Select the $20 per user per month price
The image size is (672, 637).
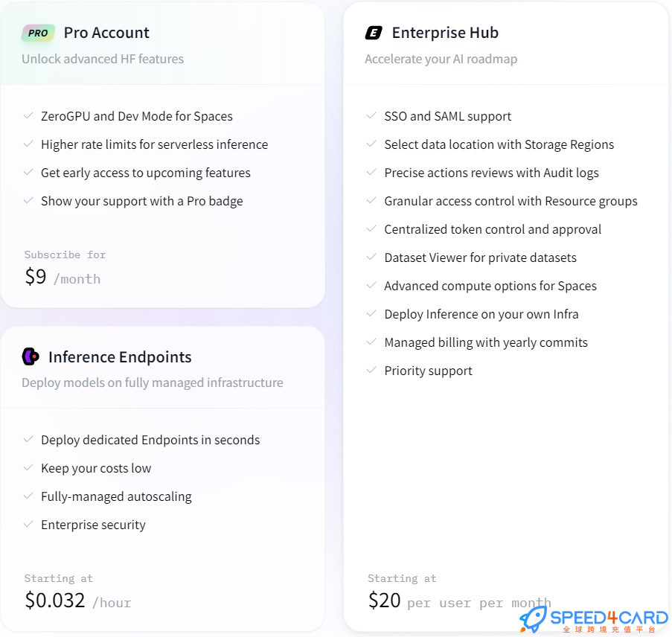pyautogui.click(x=459, y=601)
